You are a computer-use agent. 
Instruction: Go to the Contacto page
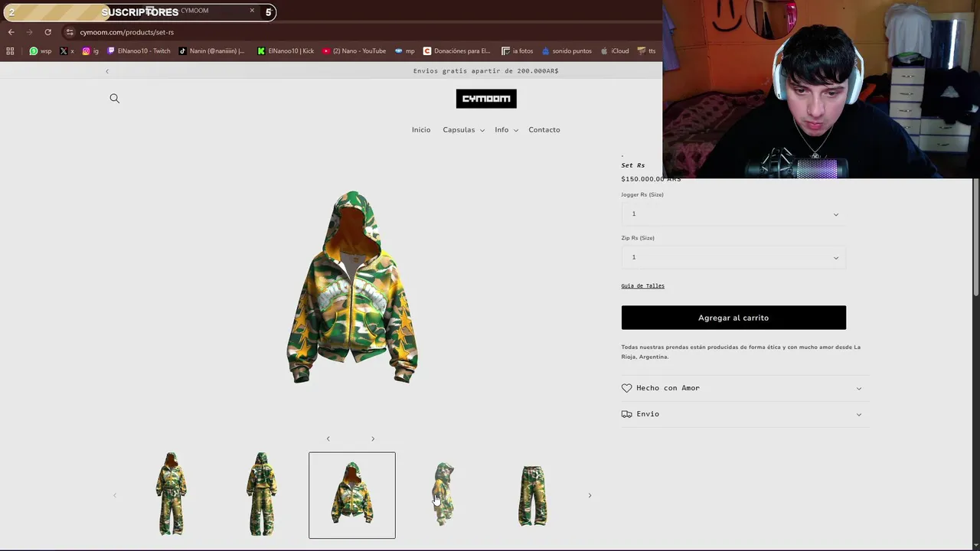click(x=544, y=130)
